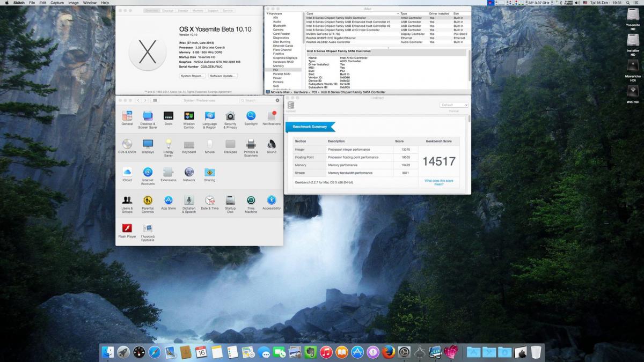Switch to Storage tab in About This Mac

tap(183, 10)
